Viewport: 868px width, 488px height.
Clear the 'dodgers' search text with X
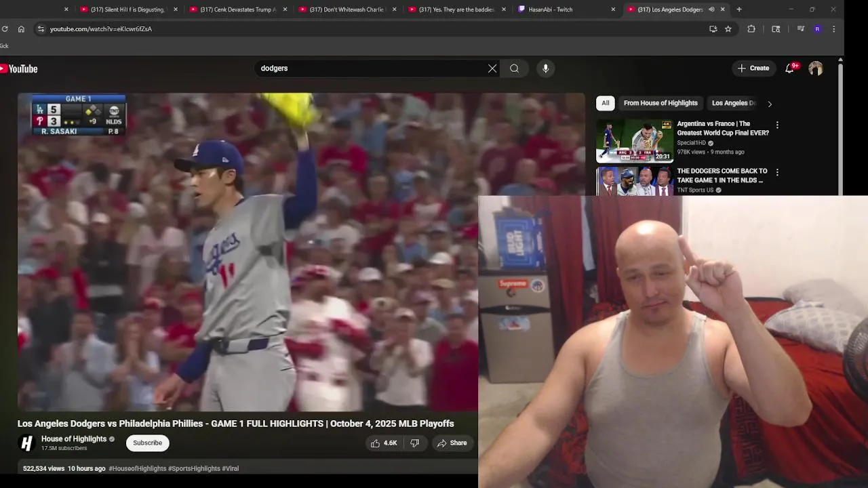492,68
